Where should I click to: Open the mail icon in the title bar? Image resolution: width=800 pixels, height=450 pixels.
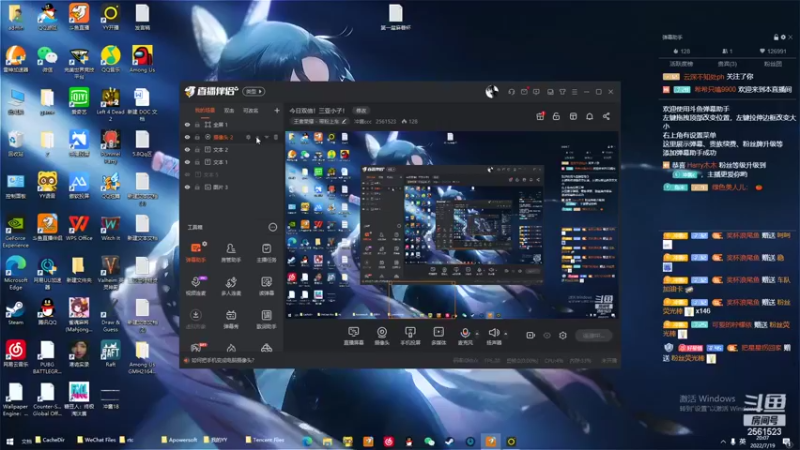tap(524, 92)
